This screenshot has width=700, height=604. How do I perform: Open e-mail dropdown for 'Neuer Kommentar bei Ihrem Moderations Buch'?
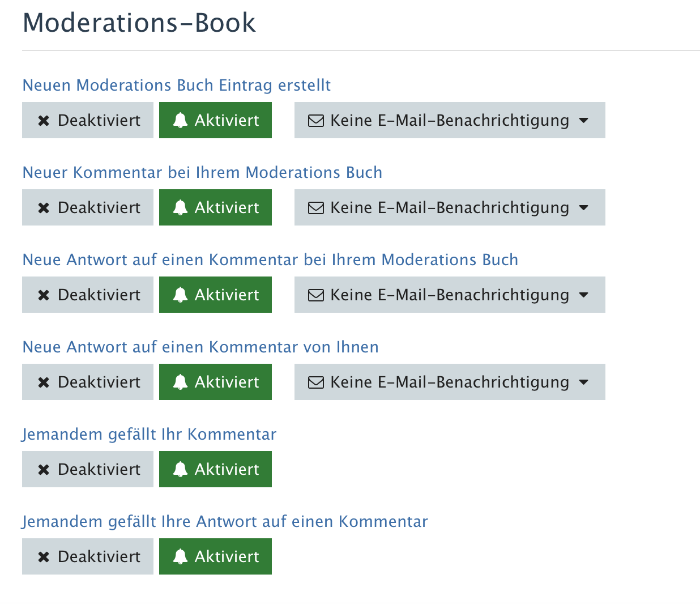point(450,207)
